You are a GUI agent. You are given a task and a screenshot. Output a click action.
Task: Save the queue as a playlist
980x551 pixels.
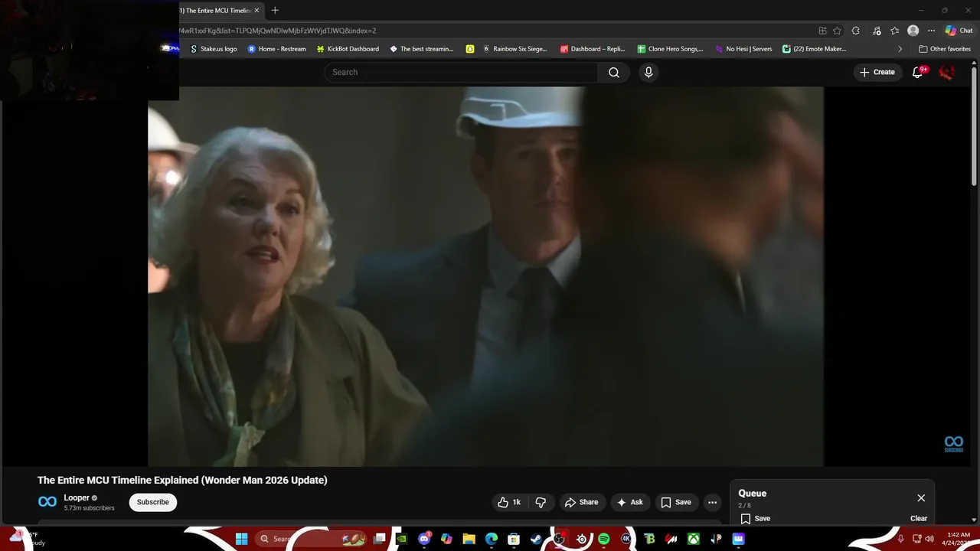755,518
